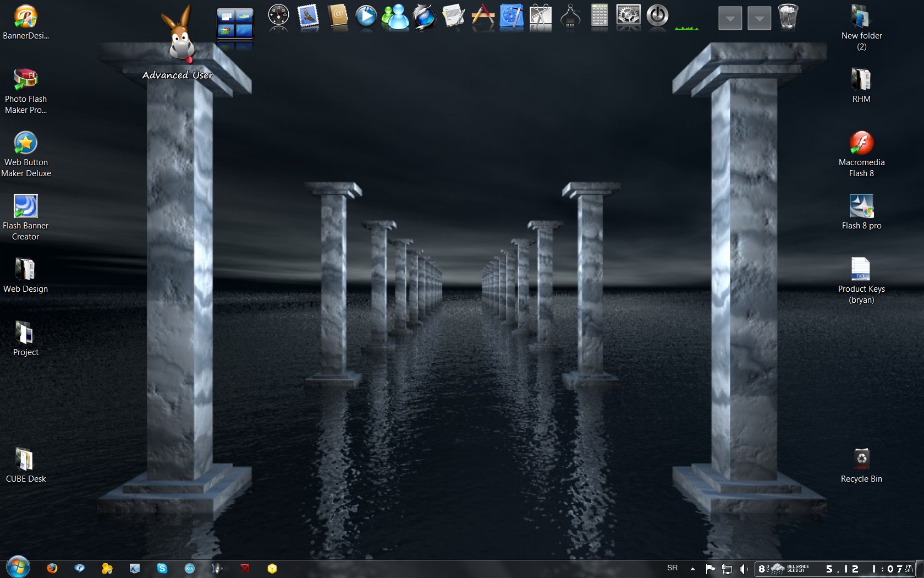Open the Windows Start menu orb
The height and width of the screenshot is (578, 924).
(18, 567)
